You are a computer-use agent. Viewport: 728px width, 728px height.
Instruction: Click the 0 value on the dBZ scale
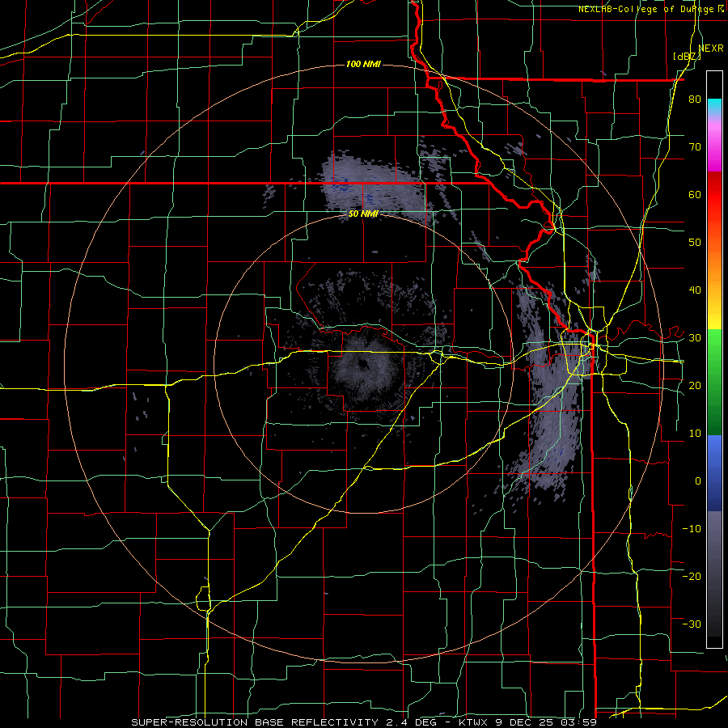point(698,481)
